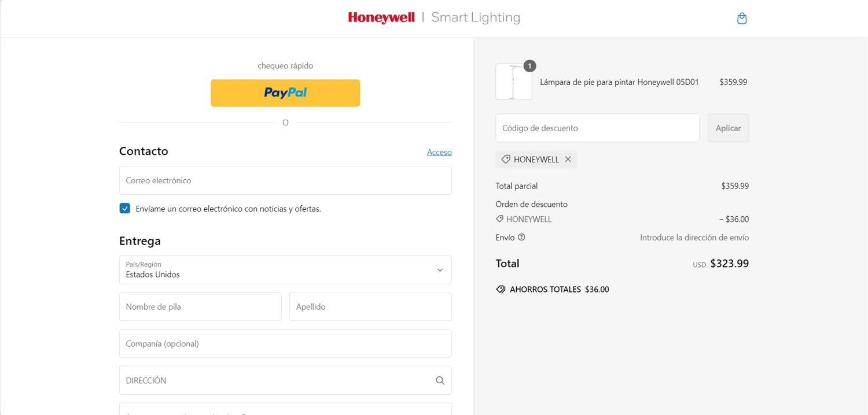This screenshot has width=868, height=415.
Task: Click the Contacto section heading
Action: [144, 151]
